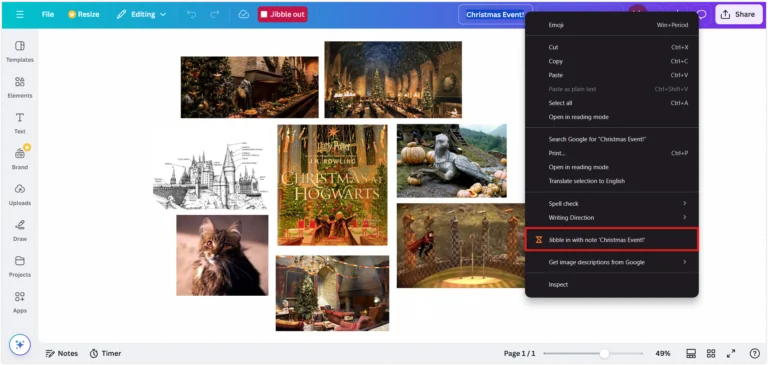Search Google for "Christmas Event!"
Screen dimensions: 768x365
(x=612, y=139)
